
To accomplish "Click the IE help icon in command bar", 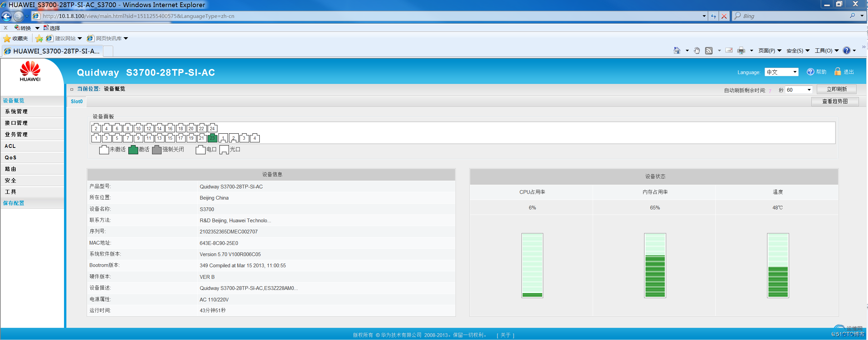I will pyautogui.click(x=846, y=50).
